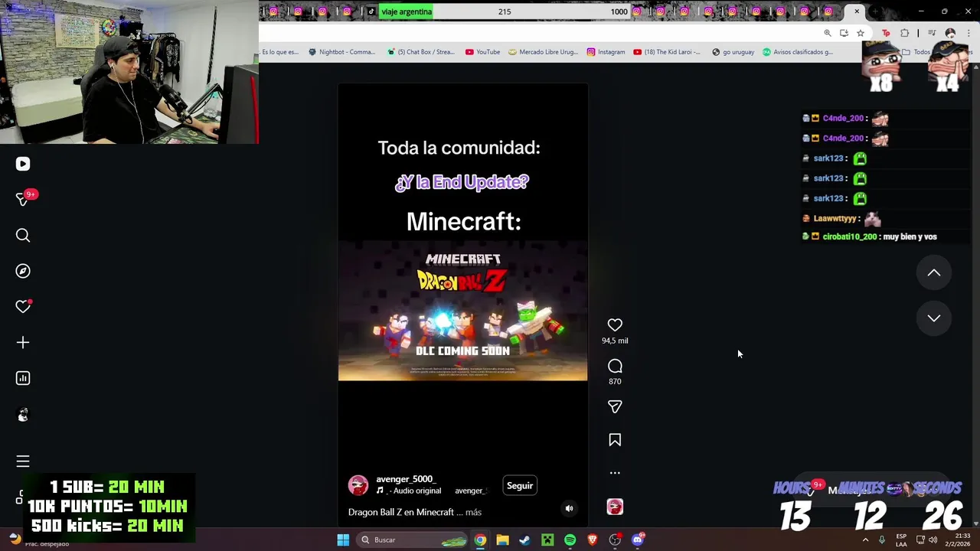The image size is (980, 551).
Task: Open profile avatar in Instagram sidebar
Action: pyautogui.click(x=23, y=414)
